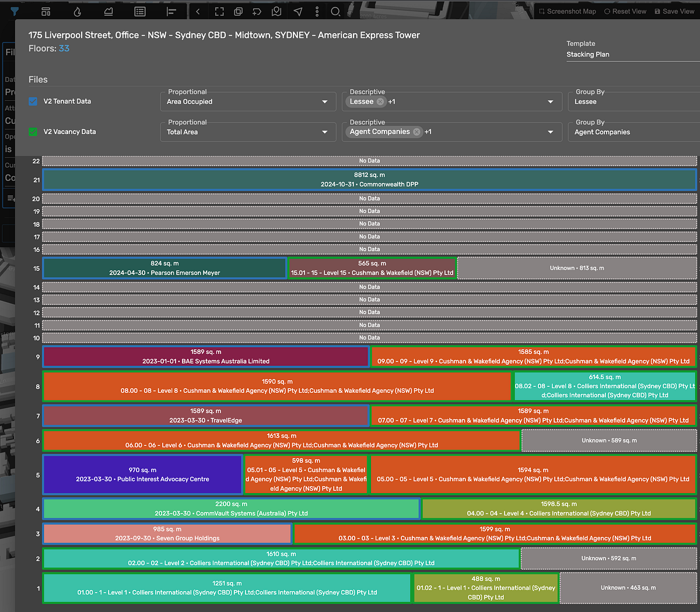Expand the Agent Companies descriptive dropdown arrow
Viewport: 700px width, 612px height.
pos(550,132)
